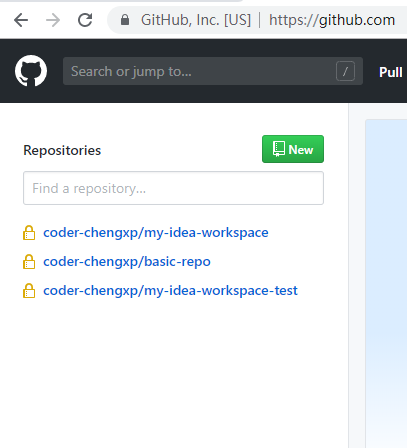This screenshot has height=448, width=407.
Task: Create a repository with New button
Action: pos(293,149)
